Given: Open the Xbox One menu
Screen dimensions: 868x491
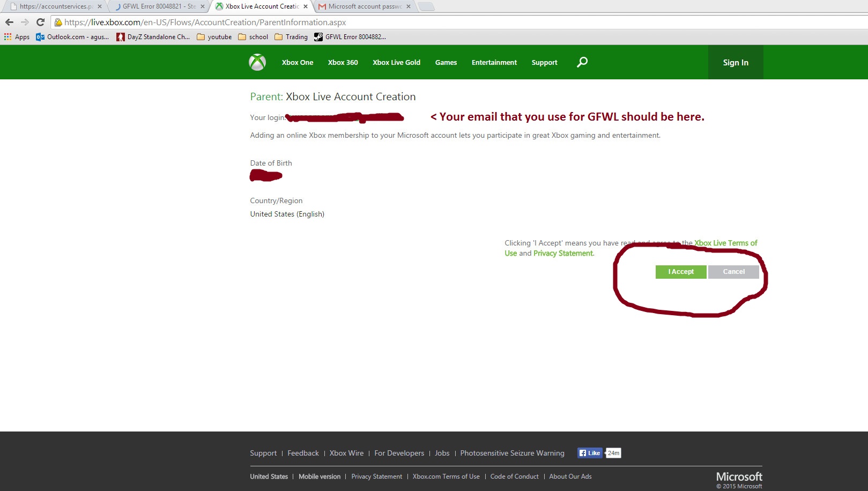Looking at the screenshot, I should click(x=298, y=62).
